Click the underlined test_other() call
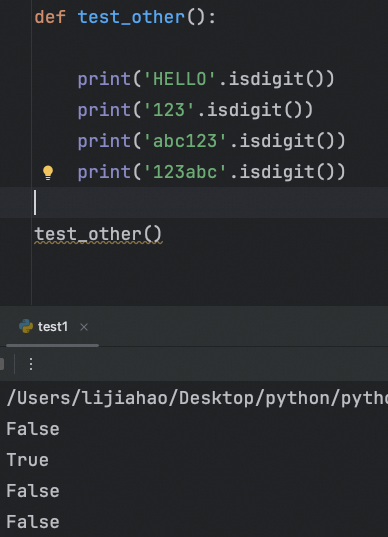The width and height of the screenshot is (388, 537). click(x=98, y=234)
